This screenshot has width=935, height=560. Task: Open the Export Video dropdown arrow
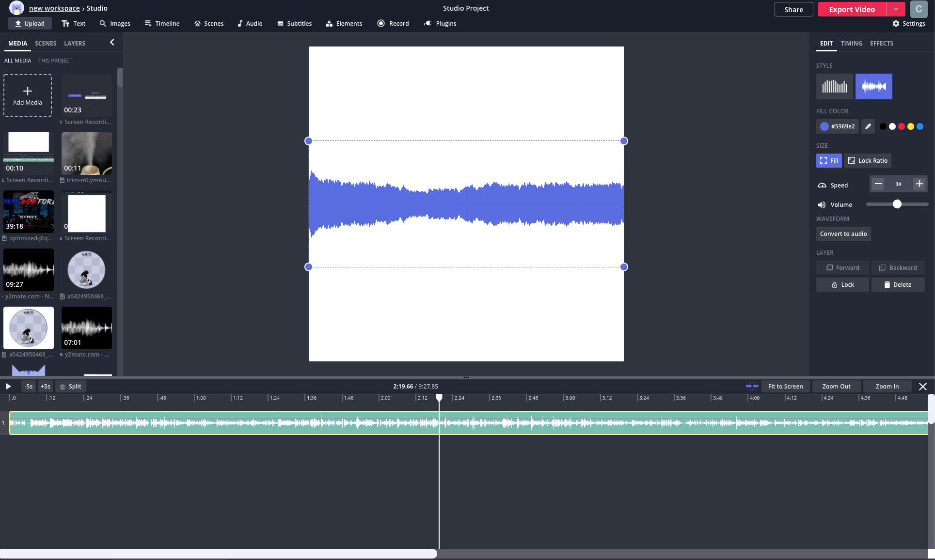tap(896, 9)
